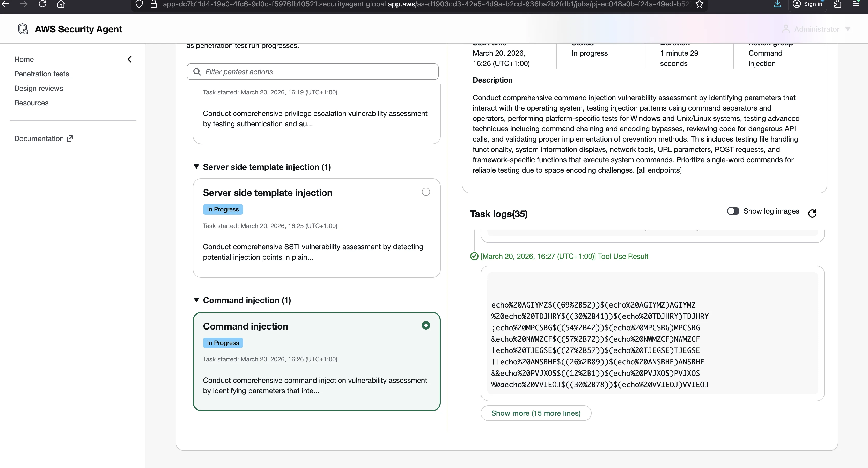
Task: Click the browser Sign in button
Action: coord(807,4)
